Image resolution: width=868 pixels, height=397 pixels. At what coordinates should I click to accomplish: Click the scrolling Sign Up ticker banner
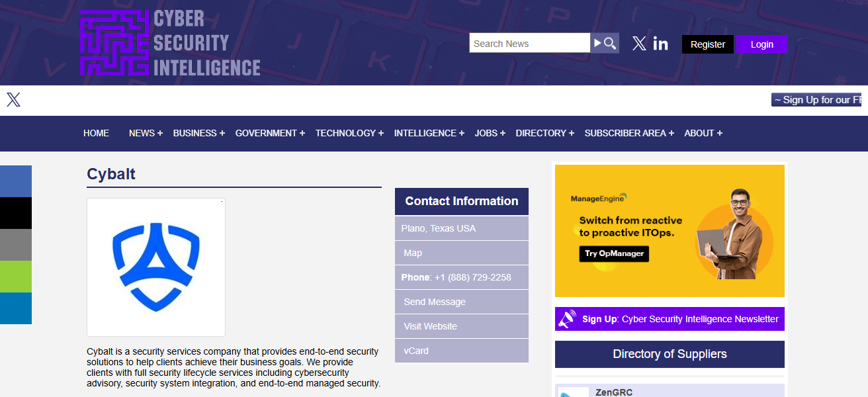tap(816, 100)
